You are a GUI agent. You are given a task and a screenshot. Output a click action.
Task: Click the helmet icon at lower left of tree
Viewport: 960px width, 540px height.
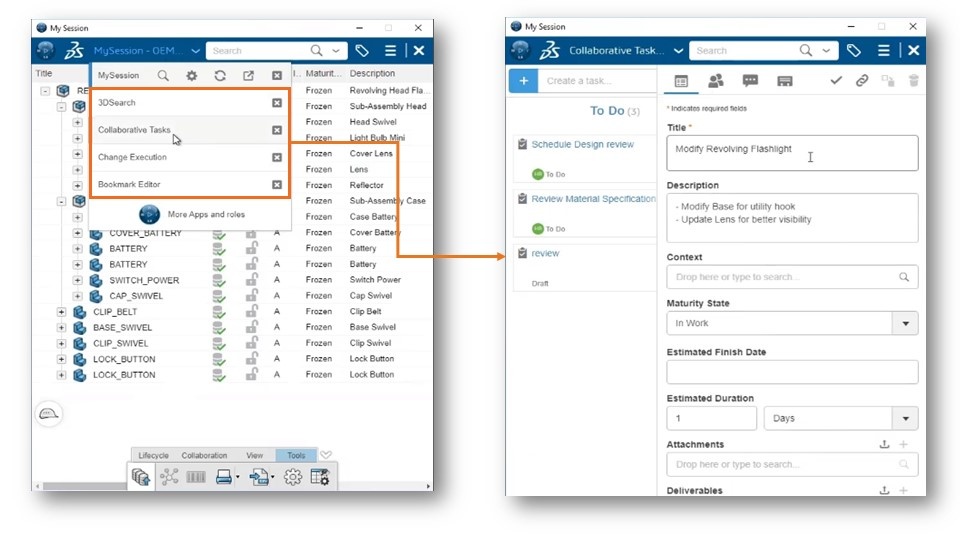(x=48, y=414)
